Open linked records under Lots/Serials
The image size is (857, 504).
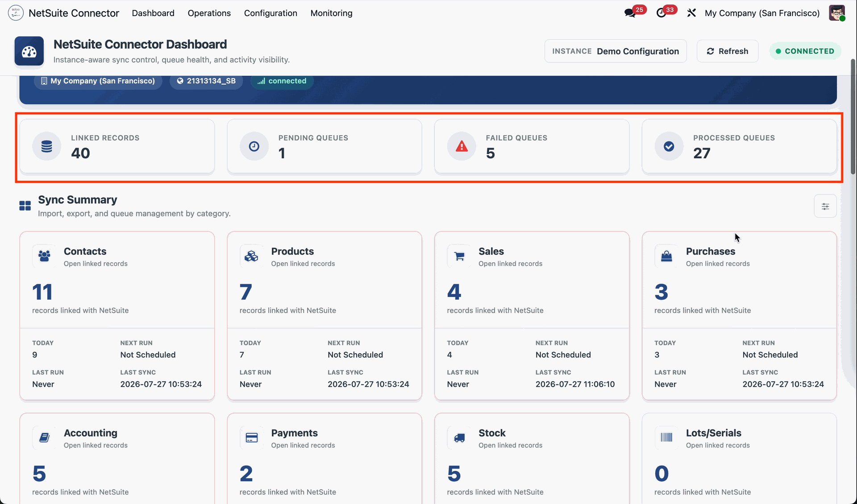[718, 445]
